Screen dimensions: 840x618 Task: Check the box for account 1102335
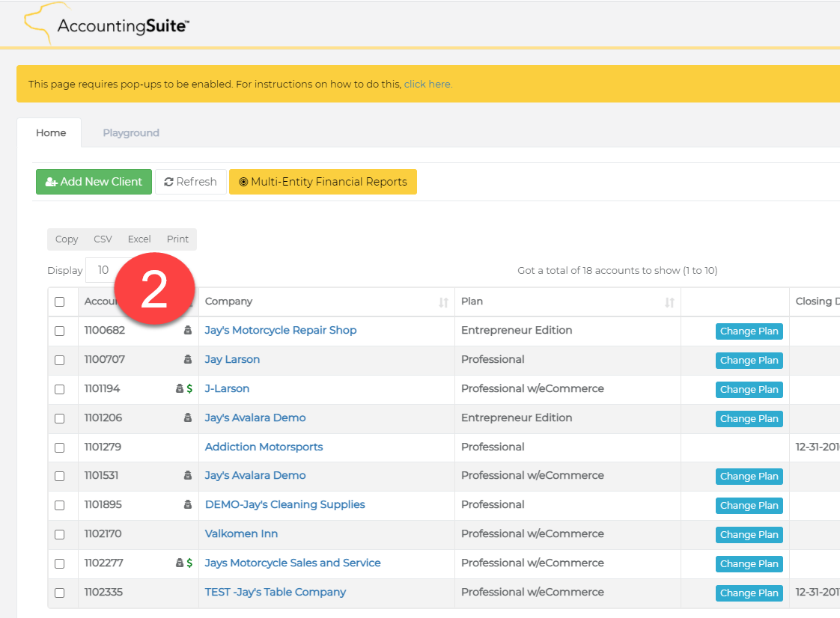(59, 593)
